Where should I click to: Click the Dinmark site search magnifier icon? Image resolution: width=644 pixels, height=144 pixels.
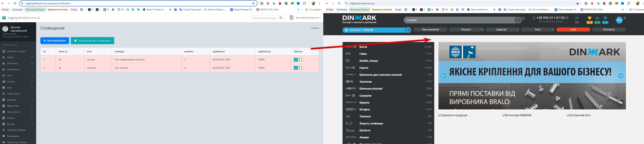(x=519, y=20)
